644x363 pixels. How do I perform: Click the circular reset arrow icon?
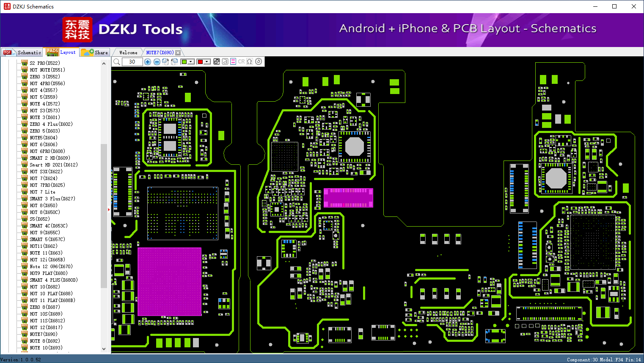click(x=259, y=61)
